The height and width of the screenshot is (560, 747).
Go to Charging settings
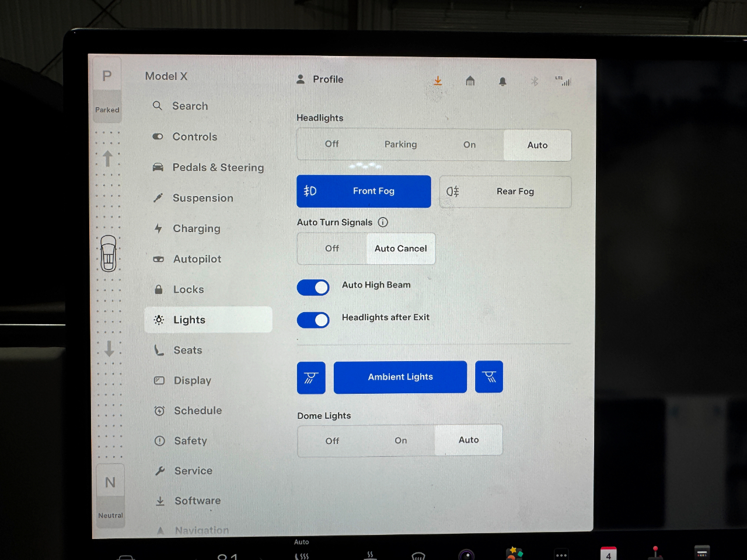(x=196, y=229)
